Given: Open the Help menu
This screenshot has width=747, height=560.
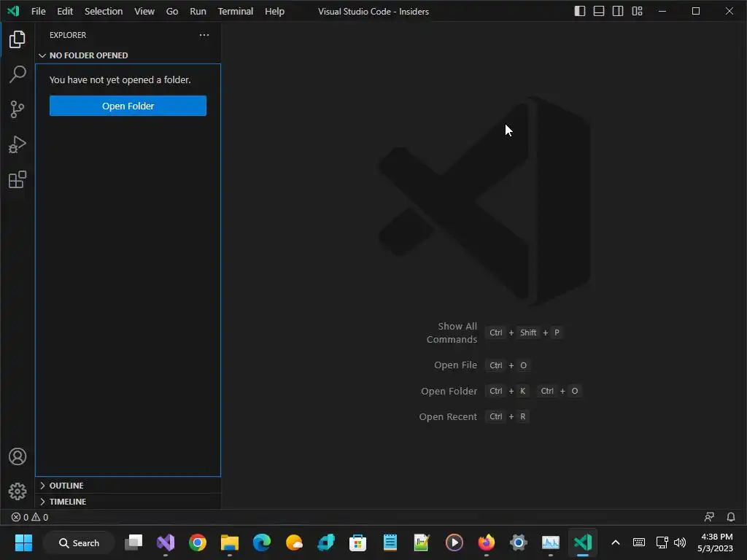Looking at the screenshot, I should pyautogui.click(x=274, y=11).
